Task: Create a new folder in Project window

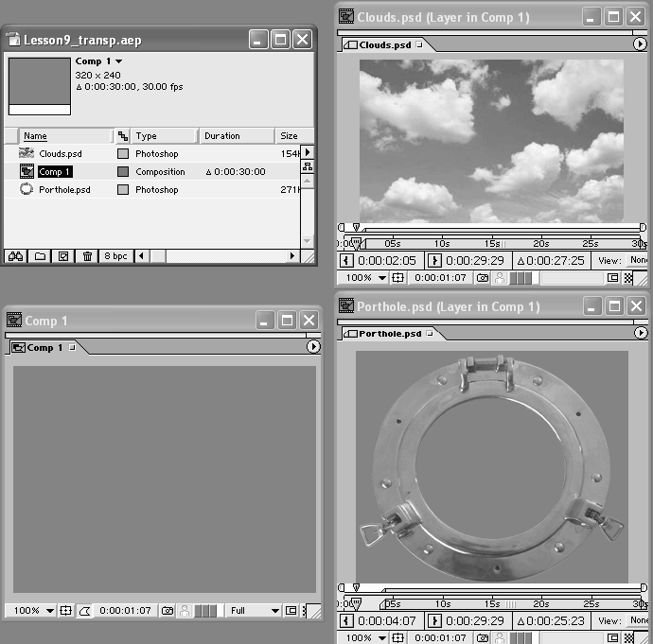Action: click(x=40, y=256)
